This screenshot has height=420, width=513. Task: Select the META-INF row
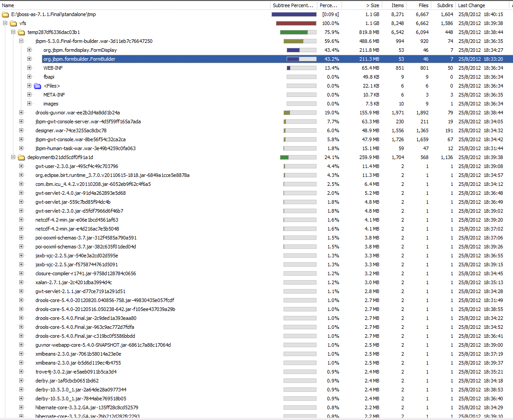point(256,95)
